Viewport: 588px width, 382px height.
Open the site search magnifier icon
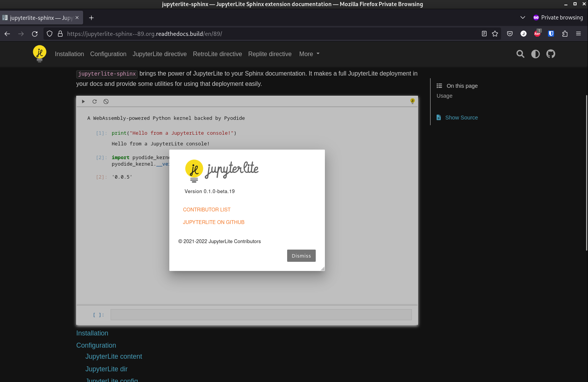(x=520, y=54)
